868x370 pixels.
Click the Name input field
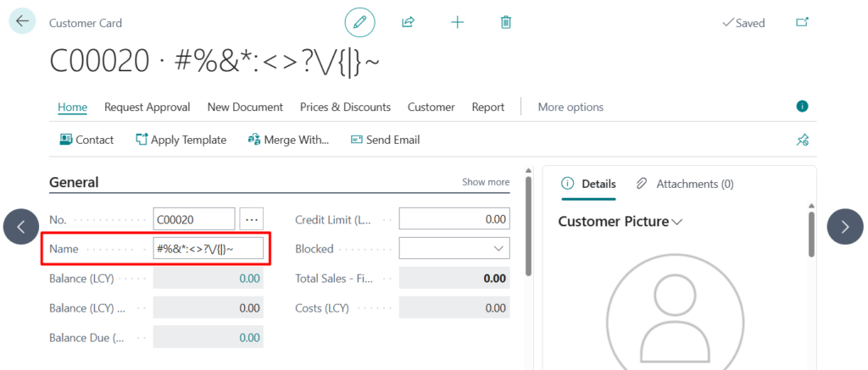click(208, 249)
